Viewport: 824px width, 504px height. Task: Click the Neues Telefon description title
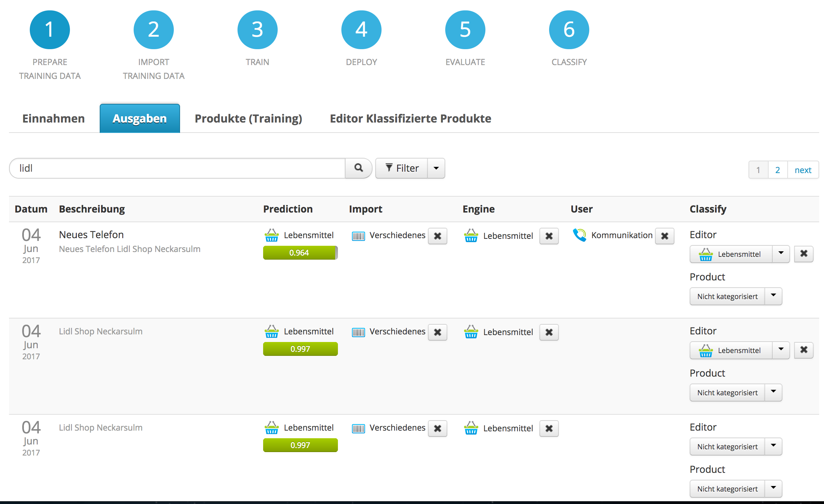(x=91, y=235)
